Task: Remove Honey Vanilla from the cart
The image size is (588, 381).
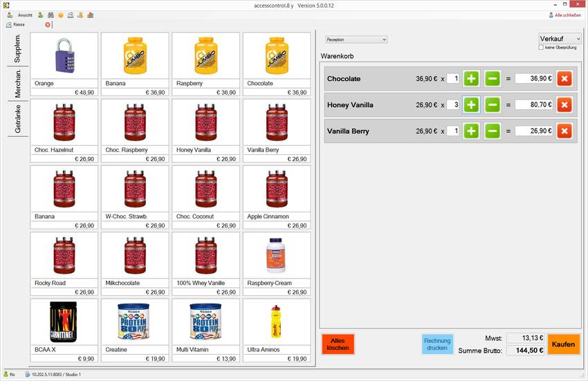Action: (564, 105)
